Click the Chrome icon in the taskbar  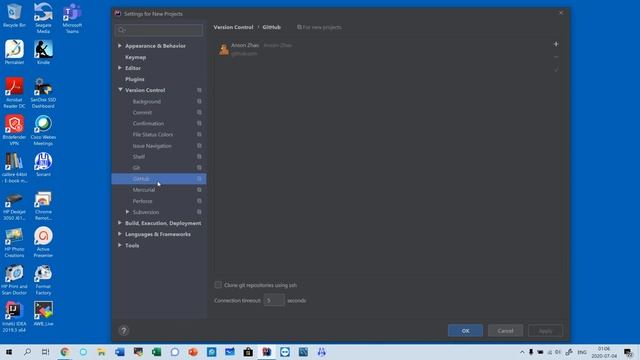[x=64, y=352]
